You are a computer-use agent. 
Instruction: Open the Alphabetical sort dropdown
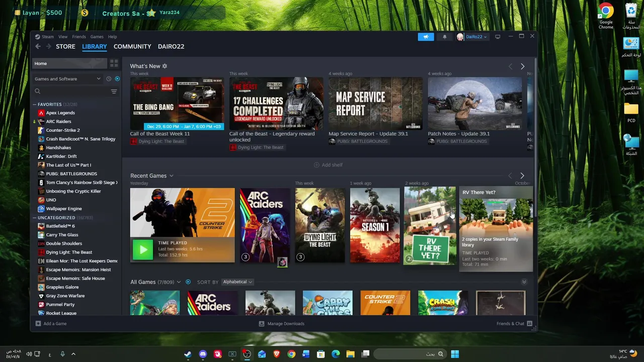[237, 282]
